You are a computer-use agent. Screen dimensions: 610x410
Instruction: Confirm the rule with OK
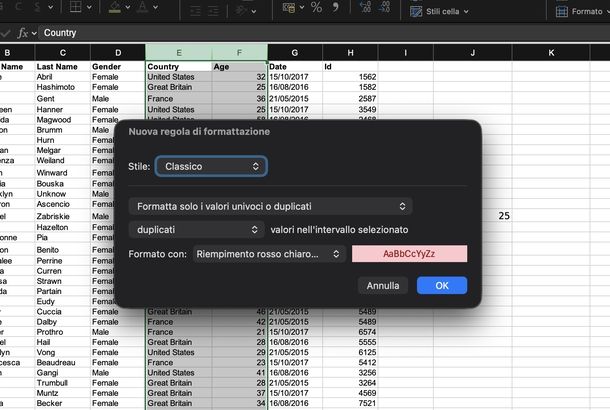442,286
